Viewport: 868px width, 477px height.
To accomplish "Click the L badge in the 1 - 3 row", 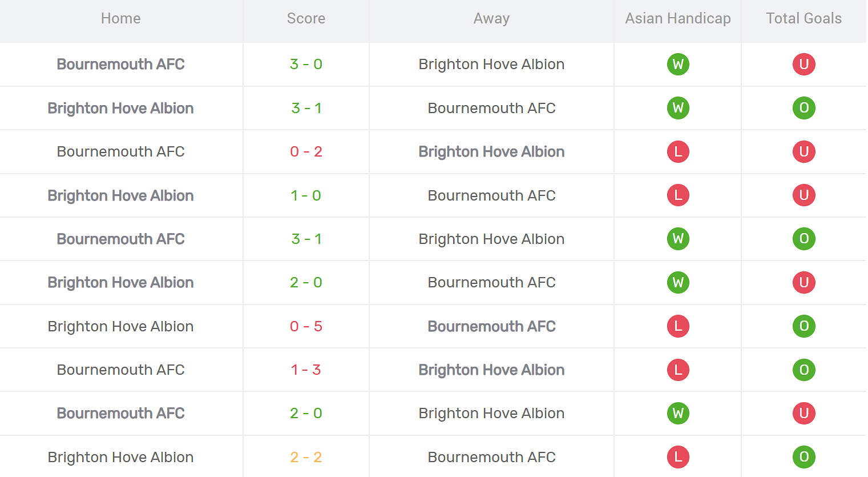I will pyautogui.click(x=678, y=370).
